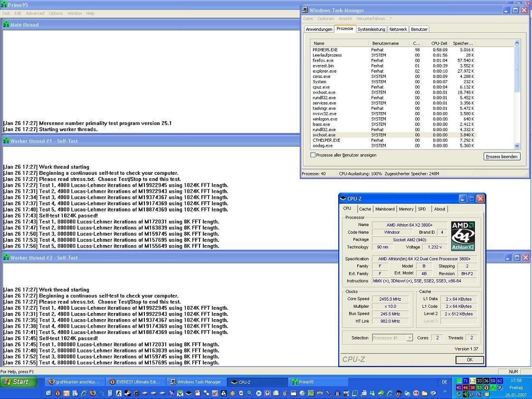This screenshot has width=532, height=399.
Task: Click the yellow 1.2 voltage tray tile
Action: 473,381
